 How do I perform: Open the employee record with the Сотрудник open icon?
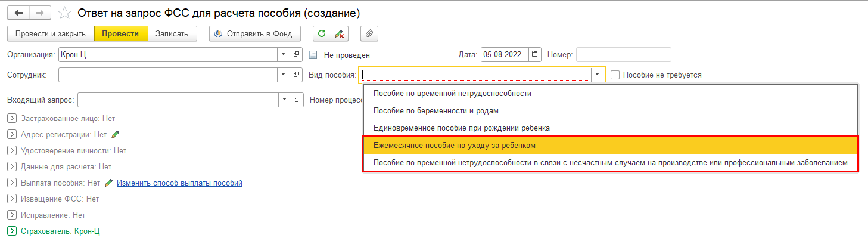tap(296, 75)
